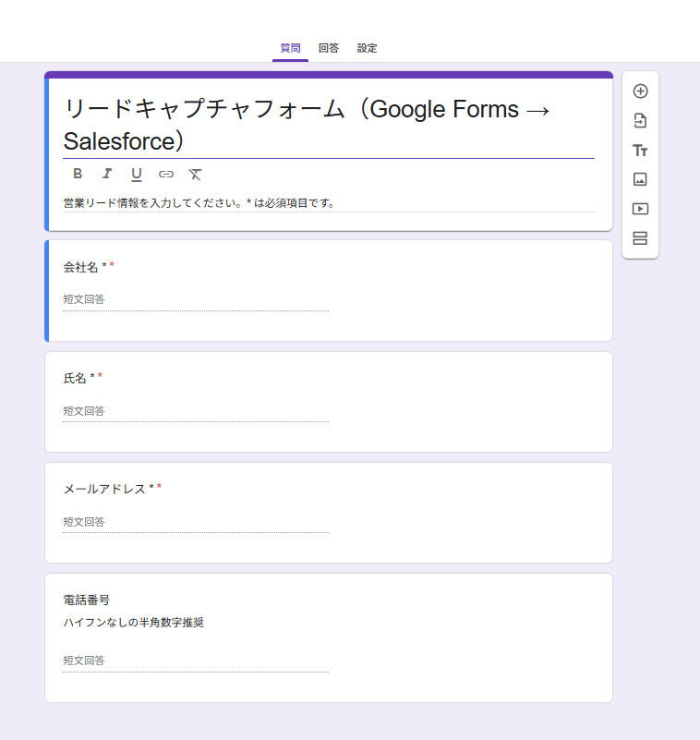Select the 氏名 question card
The width and height of the screenshot is (700, 740).
[329, 402]
